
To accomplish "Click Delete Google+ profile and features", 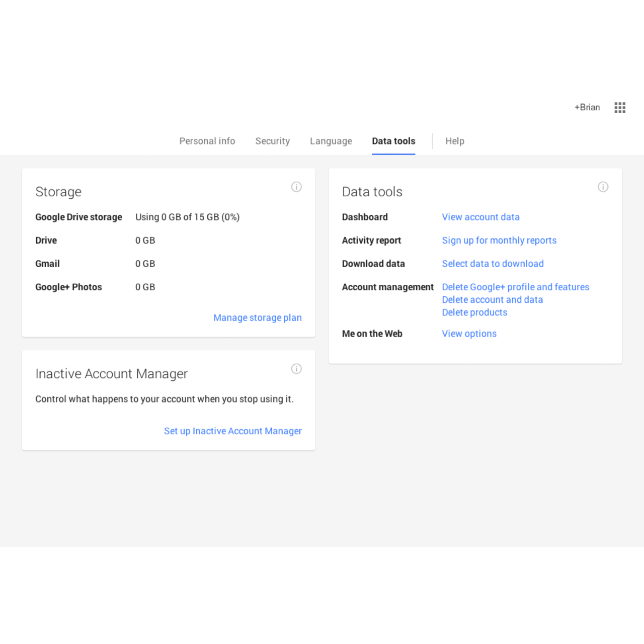I will pyautogui.click(x=515, y=287).
